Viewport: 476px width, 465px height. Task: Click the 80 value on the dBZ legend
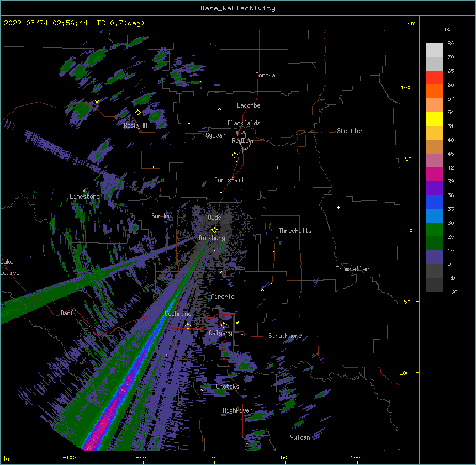(x=451, y=44)
